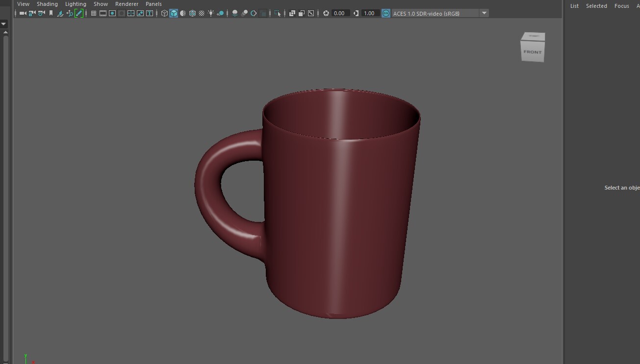Toggle all lights in the viewport
This screenshot has width=640, height=364.
[211, 13]
